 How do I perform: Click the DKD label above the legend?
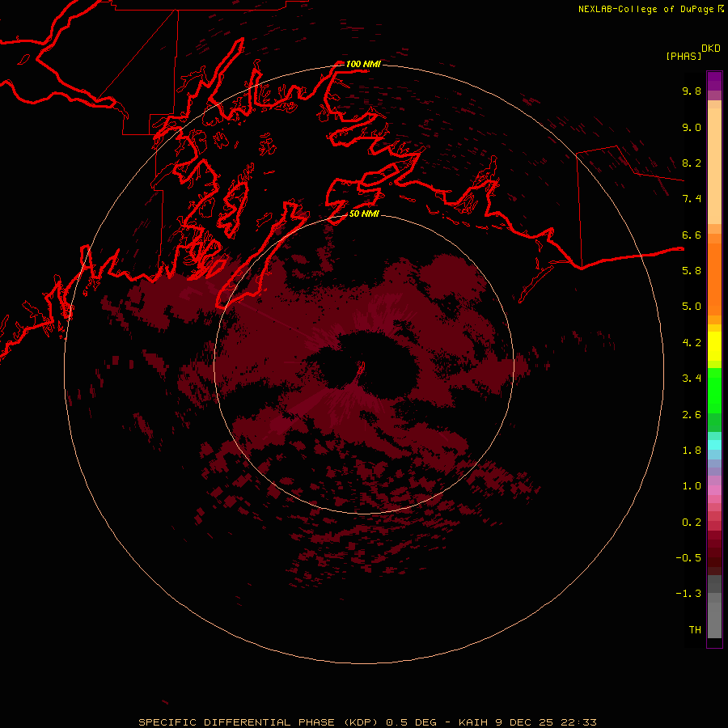(711, 49)
